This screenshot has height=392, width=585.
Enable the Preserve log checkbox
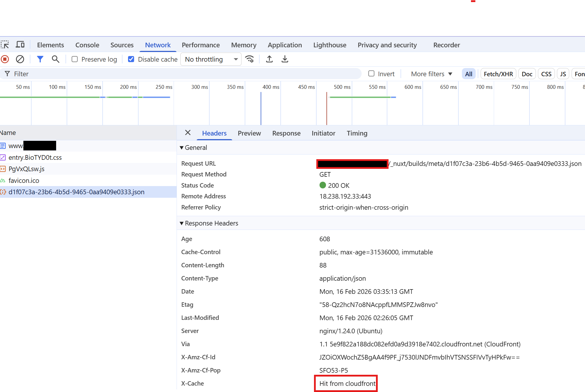(75, 59)
